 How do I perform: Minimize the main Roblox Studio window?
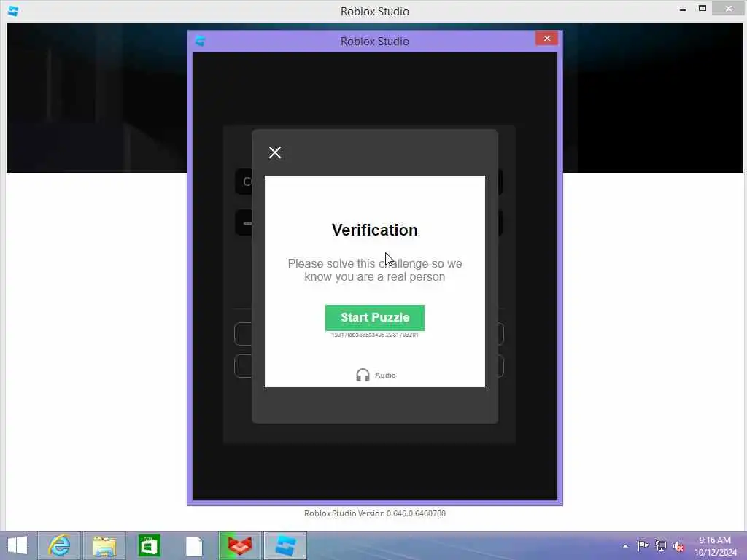[682, 9]
